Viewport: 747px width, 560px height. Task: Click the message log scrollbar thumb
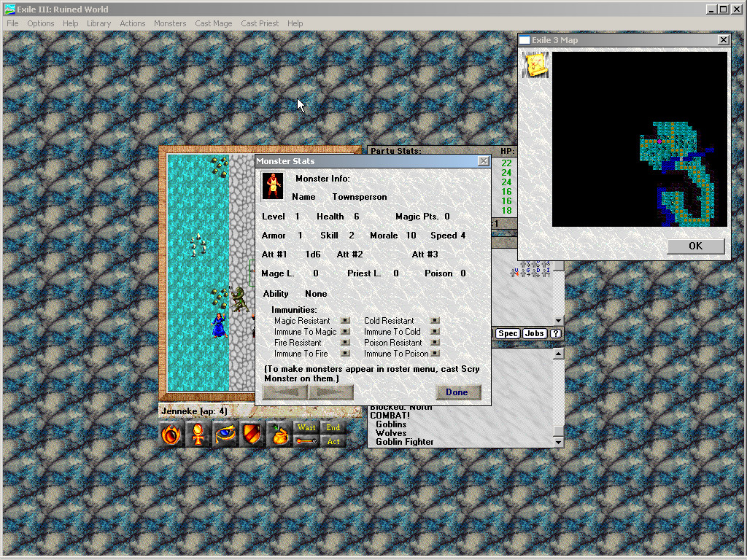[x=558, y=430]
